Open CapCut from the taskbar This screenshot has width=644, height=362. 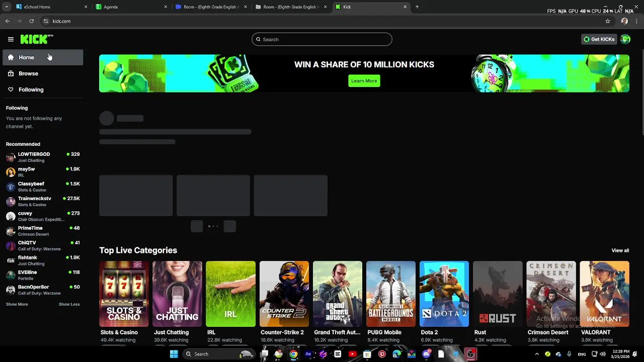click(x=338, y=354)
